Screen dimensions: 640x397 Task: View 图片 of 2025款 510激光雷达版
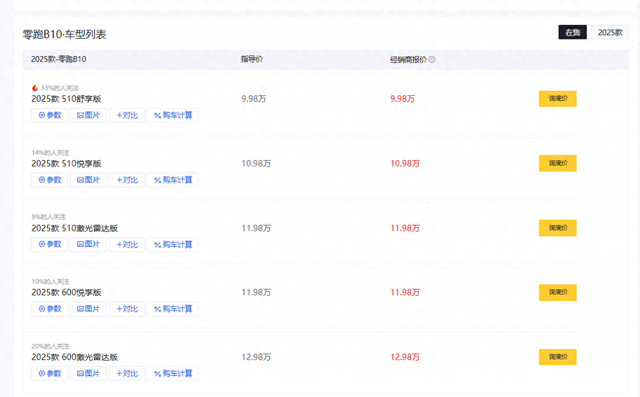click(88, 244)
